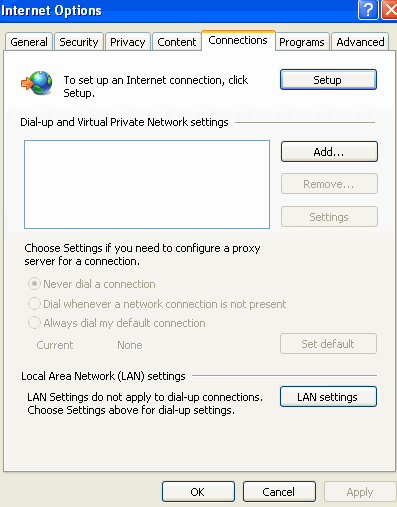397x507 pixels.
Task: Open the Security tab
Action: point(79,42)
